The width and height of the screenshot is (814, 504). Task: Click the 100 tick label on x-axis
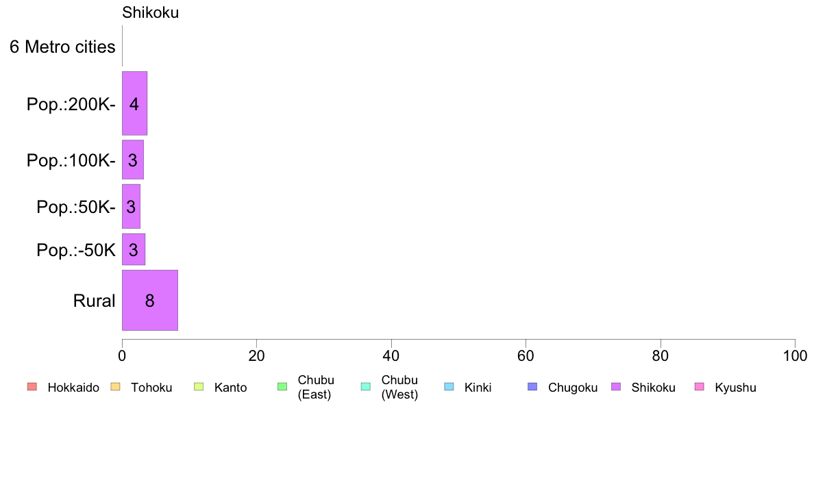tap(795, 355)
